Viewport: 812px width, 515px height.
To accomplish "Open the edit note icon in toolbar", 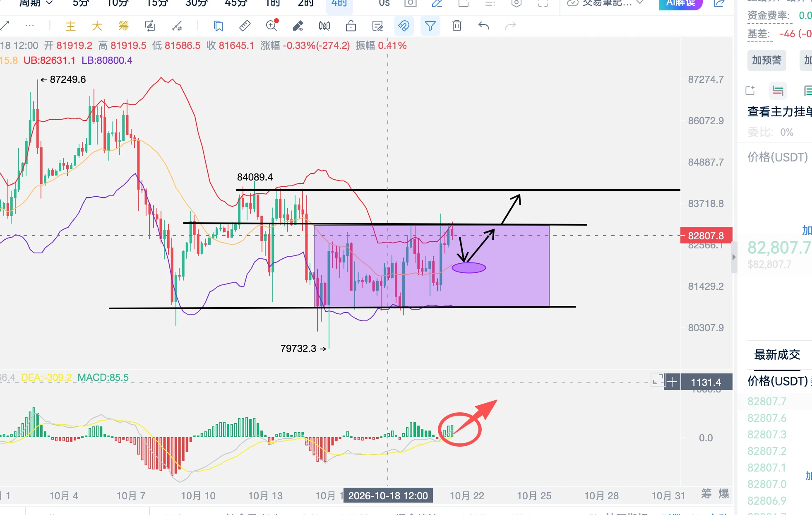I will [x=377, y=26].
